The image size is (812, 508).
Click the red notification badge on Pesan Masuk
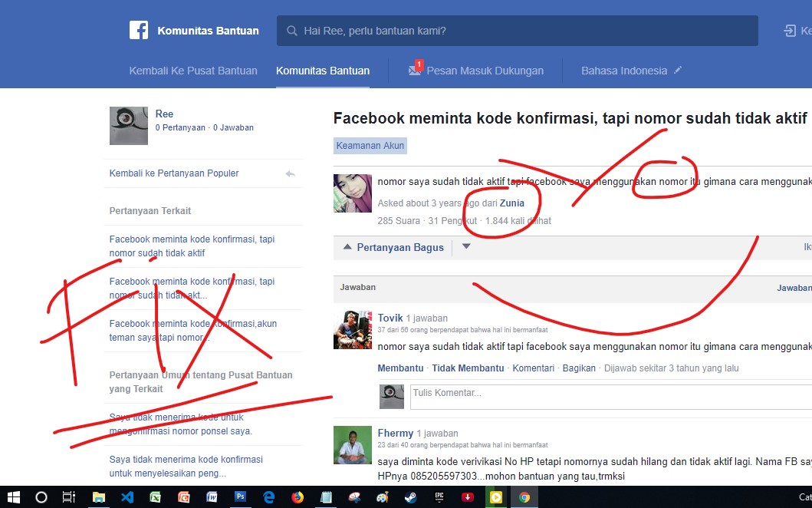tap(419, 64)
